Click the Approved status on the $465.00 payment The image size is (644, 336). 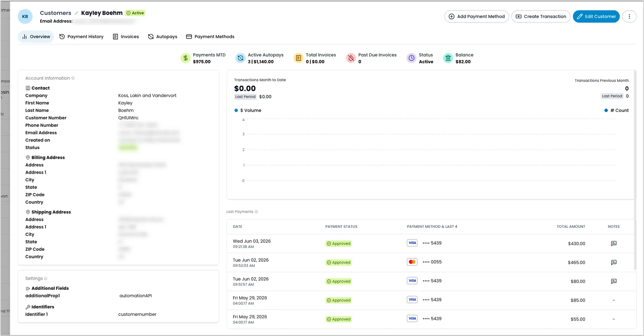pos(339,262)
